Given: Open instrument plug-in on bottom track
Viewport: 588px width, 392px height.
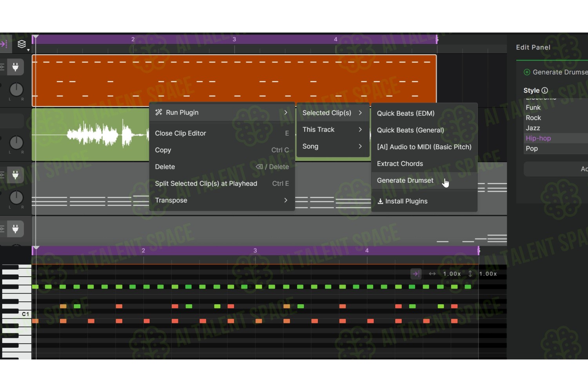Looking at the screenshot, I should pos(15,229).
